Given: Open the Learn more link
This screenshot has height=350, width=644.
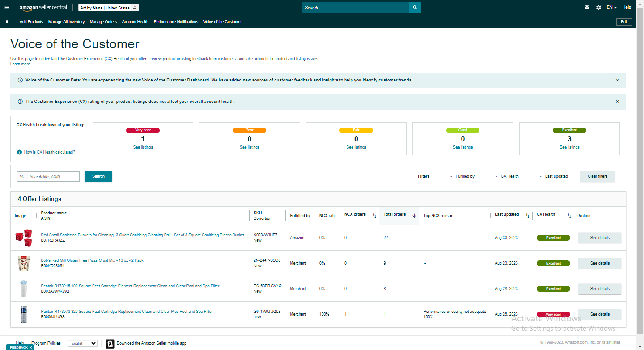Looking at the screenshot, I should [x=20, y=64].
